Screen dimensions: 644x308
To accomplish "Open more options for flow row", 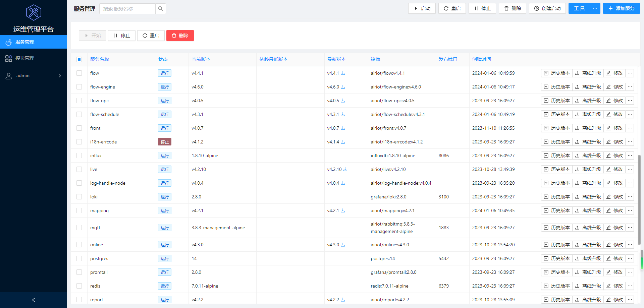I will point(630,73).
